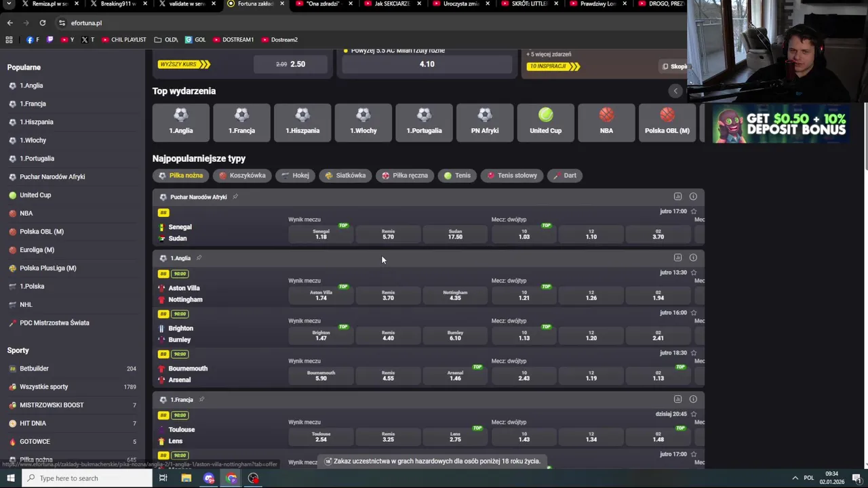The height and width of the screenshot is (488, 868).
Task: Select the Piłka ręczna sport filter
Action: (405, 176)
